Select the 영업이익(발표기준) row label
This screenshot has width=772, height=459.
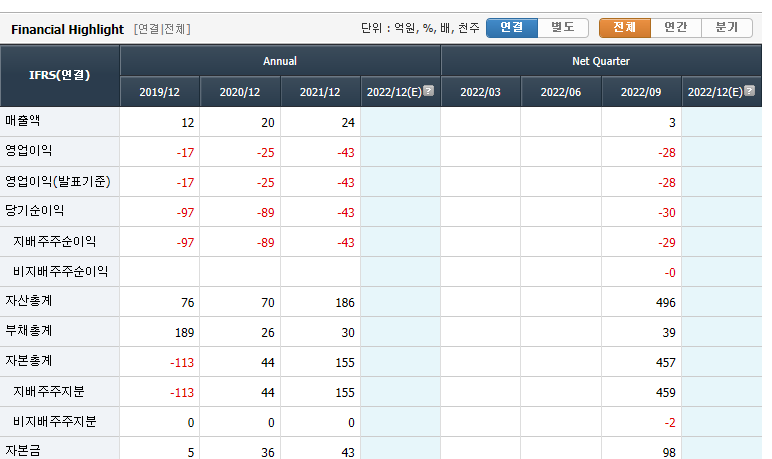coord(58,181)
